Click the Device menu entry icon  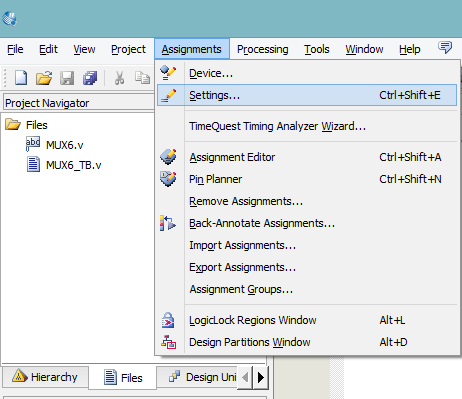click(x=168, y=73)
